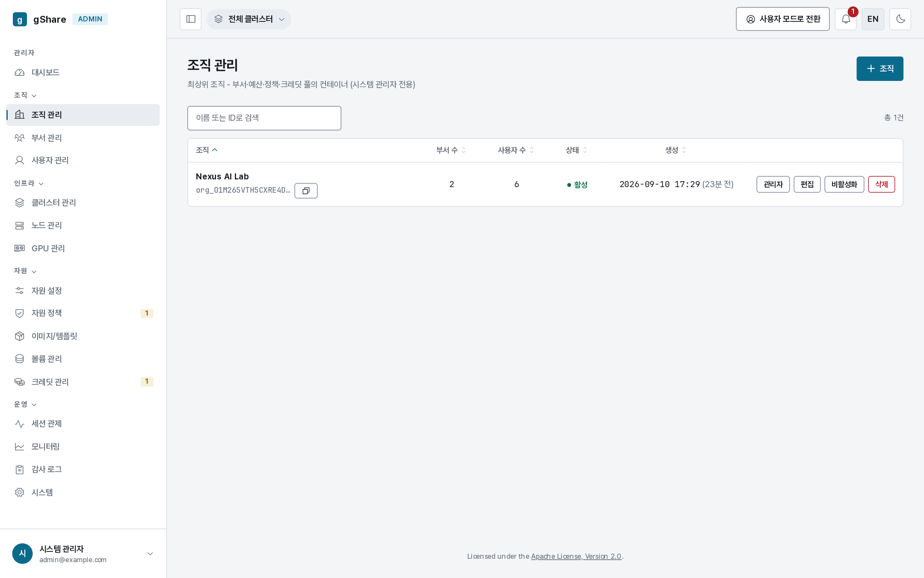Viewport: 924px width, 578px height.
Task: Toggle the sidebar panel icon
Action: click(191, 19)
